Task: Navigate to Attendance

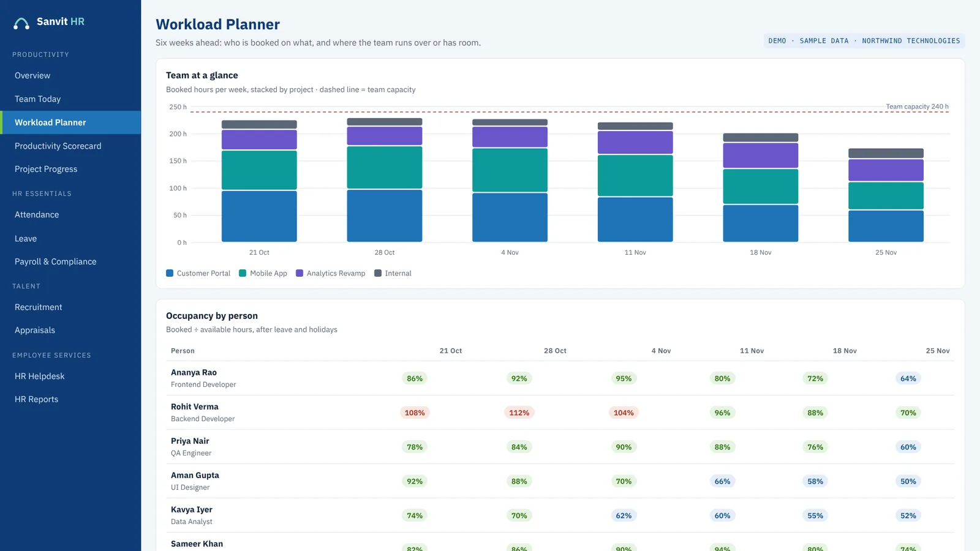Action: tap(70, 215)
